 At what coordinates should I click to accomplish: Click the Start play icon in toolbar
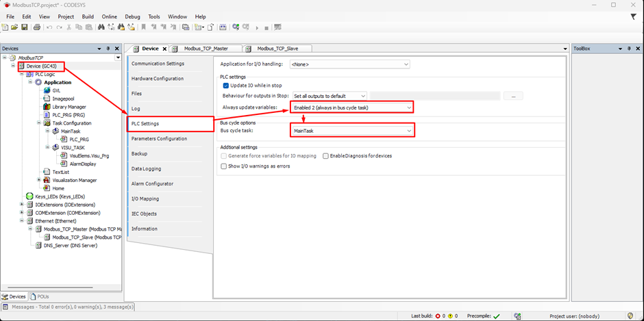click(x=257, y=28)
